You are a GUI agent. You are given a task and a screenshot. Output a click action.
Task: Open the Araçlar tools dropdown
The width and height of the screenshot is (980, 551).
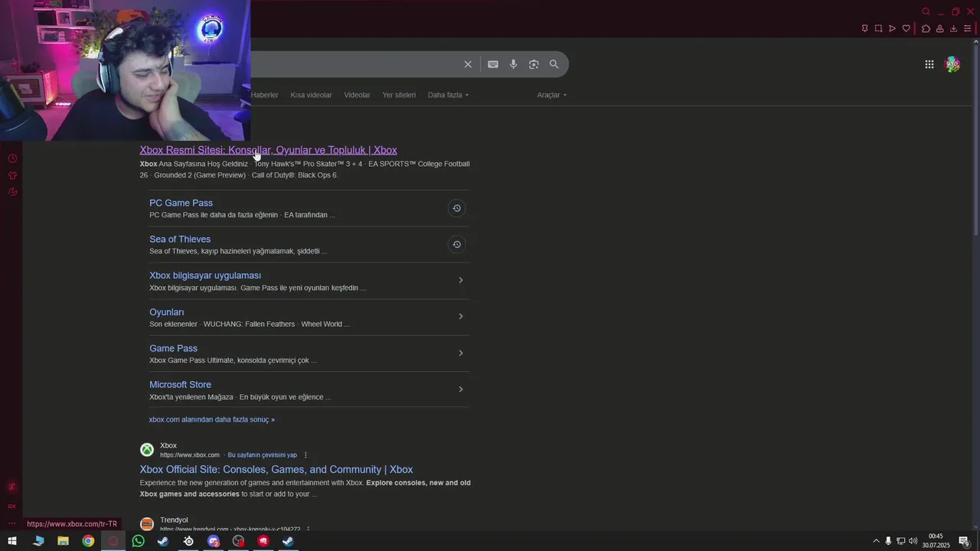coord(552,95)
